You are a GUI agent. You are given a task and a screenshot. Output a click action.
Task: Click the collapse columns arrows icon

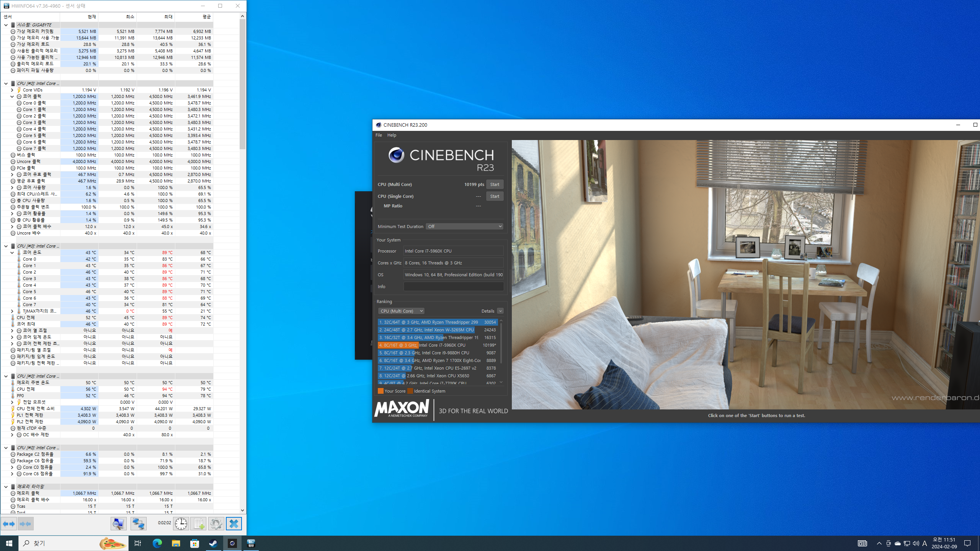click(x=25, y=523)
